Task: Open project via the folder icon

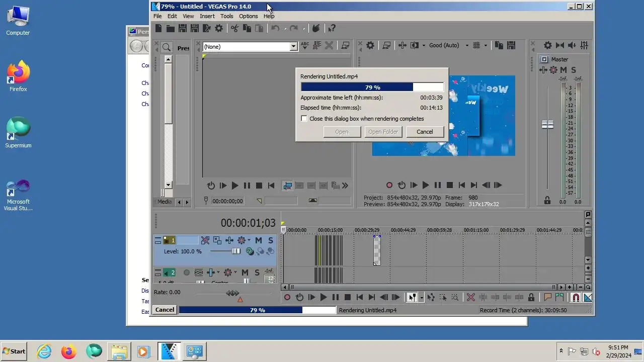Action: pos(171,29)
